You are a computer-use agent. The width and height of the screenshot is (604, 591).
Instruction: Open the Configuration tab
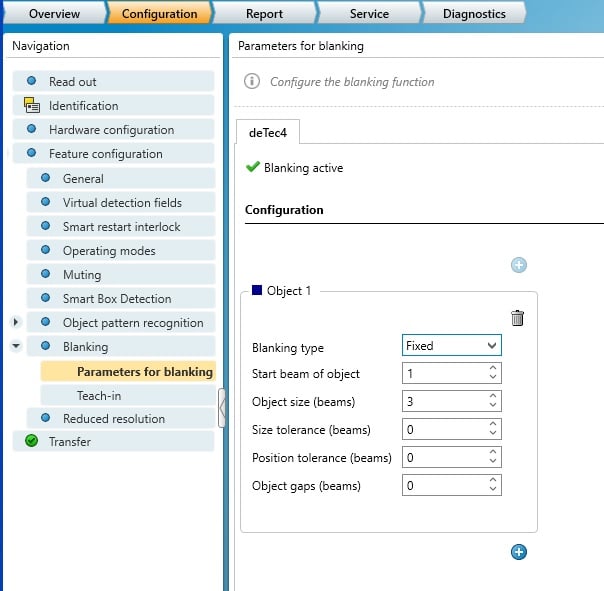click(159, 13)
